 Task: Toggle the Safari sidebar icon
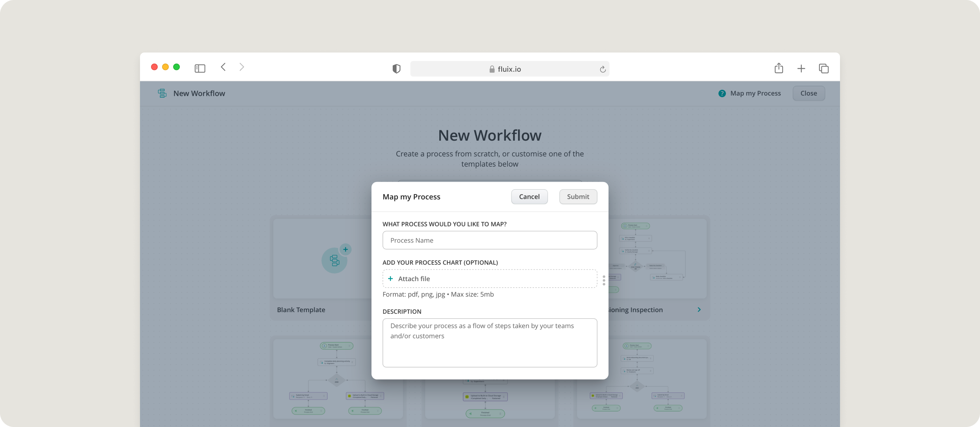[x=200, y=69]
